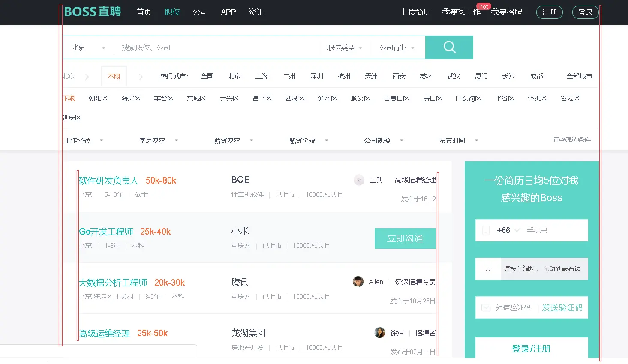Image resolution: width=628 pixels, height=364 pixels.
Task: Open the 资讯 nav item
Action: [257, 12]
